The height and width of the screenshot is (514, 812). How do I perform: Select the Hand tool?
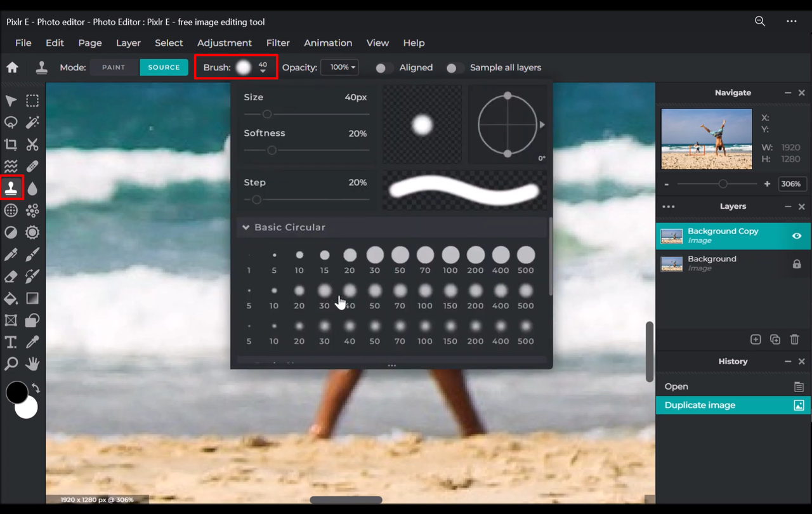[32, 364]
